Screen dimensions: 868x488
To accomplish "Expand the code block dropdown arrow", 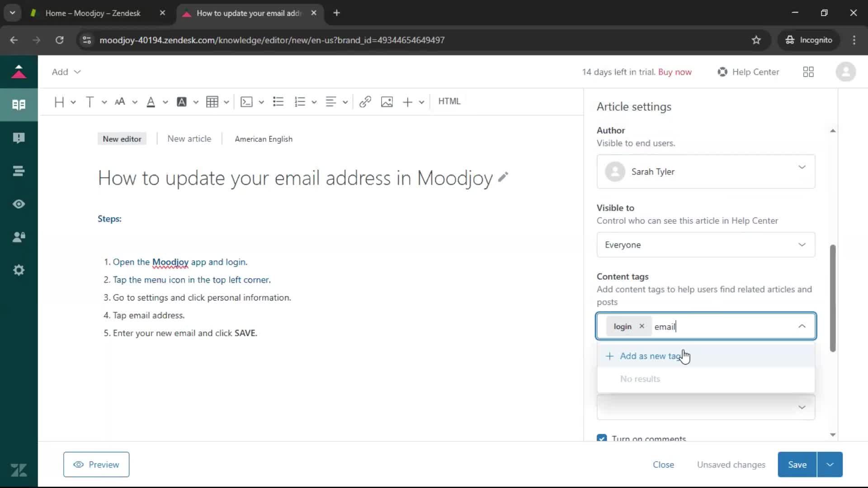I will 261,102.
